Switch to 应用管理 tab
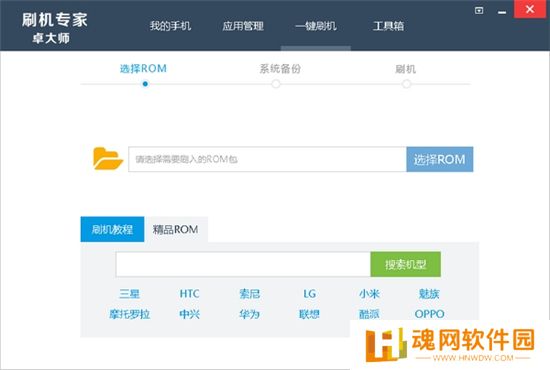This screenshot has height=370, width=550. [x=243, y=26]
